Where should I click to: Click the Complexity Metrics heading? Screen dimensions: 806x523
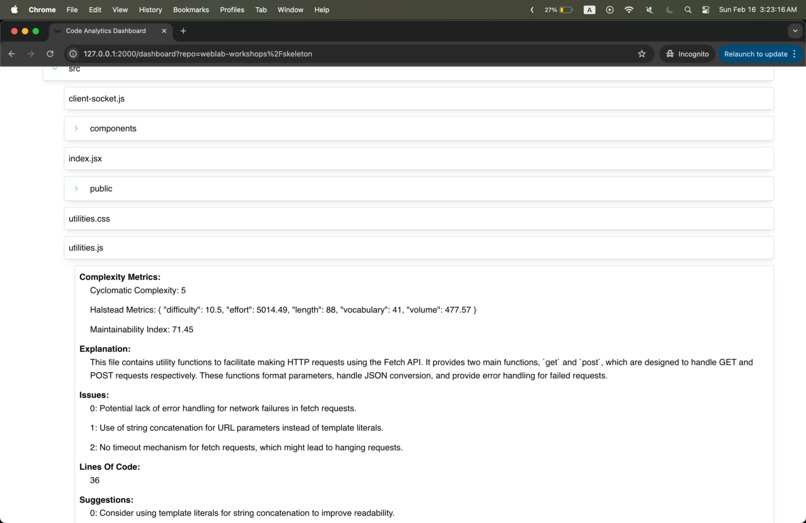tap(120, 277)
